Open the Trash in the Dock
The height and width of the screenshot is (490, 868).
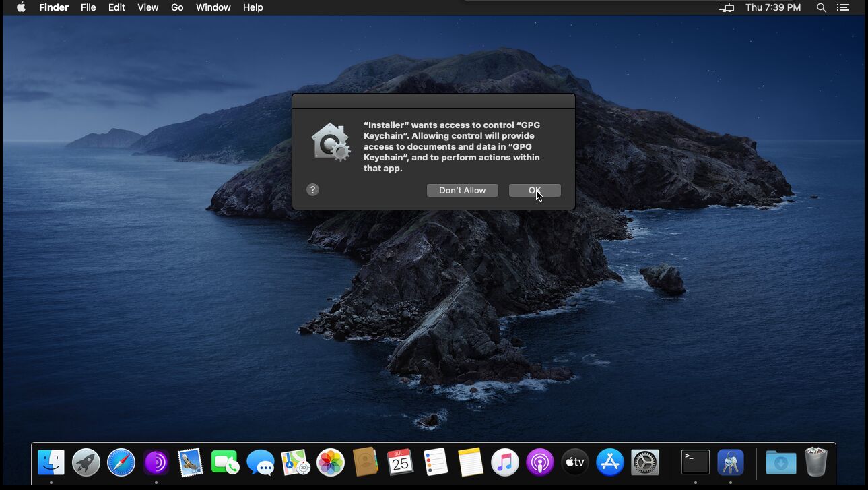pyautogui.click(x=815, y=462)
